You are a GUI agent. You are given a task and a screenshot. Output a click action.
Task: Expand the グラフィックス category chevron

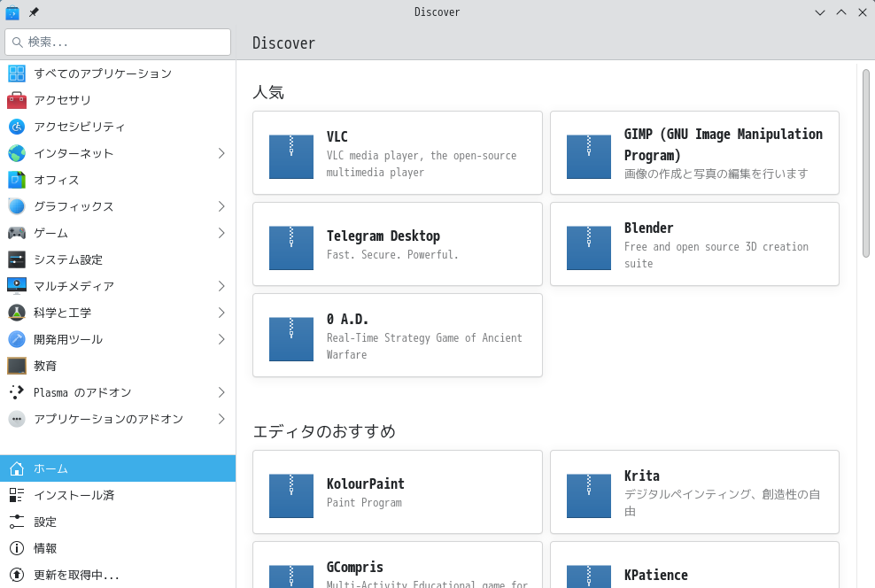[221, 206]
